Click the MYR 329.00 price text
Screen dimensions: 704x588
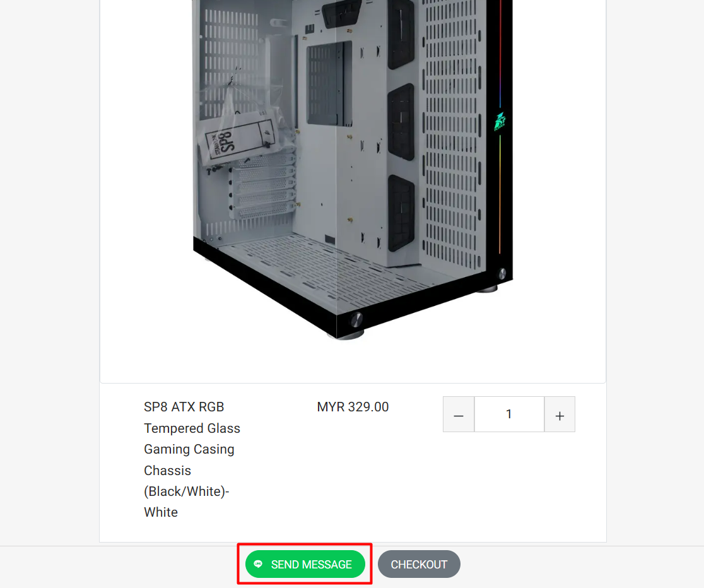[353, 407]
